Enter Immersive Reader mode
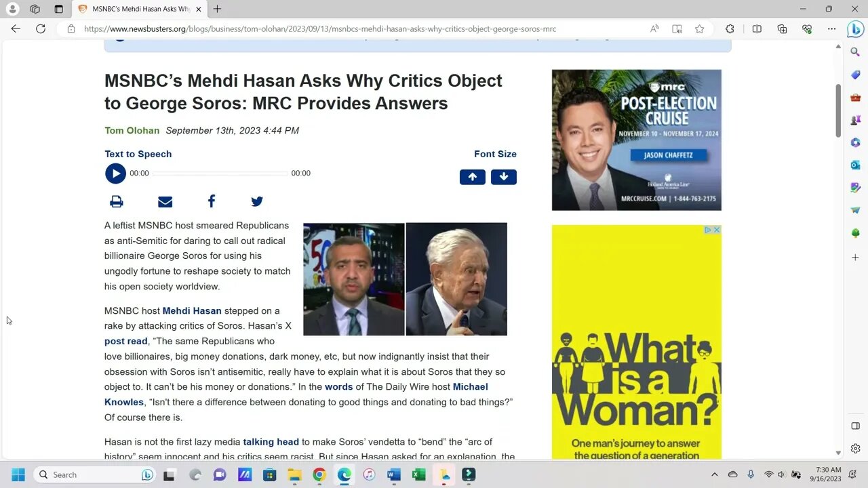Viewport: 868px width, 488px height. tap(677, 29)
